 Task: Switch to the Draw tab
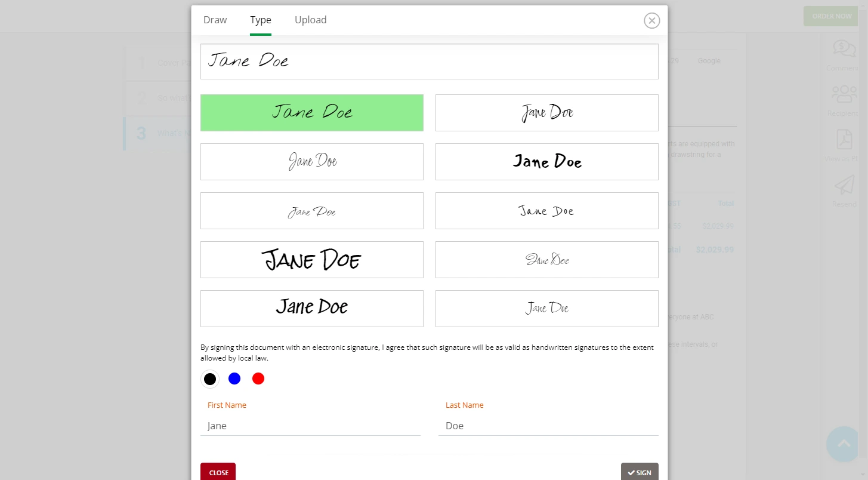coord(215,20)
